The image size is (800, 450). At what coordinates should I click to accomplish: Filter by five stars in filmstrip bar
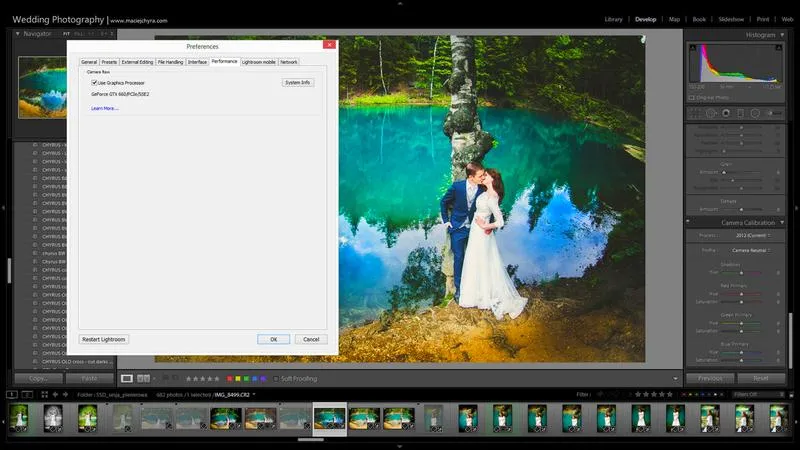(669, 394)
